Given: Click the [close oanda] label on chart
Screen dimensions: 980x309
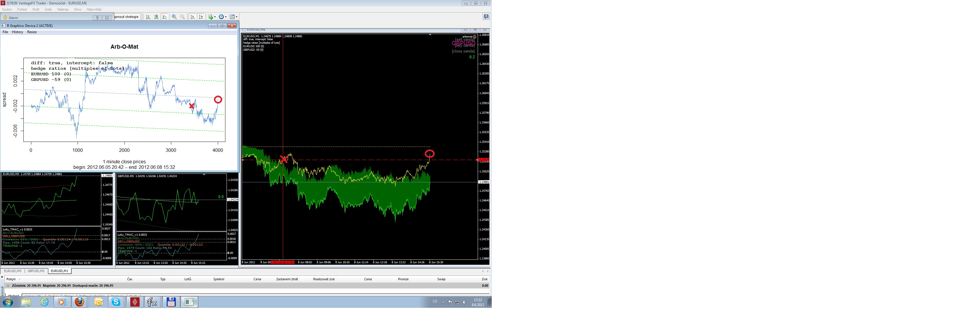Looking at the screenshot, I should tap(463, 51).
